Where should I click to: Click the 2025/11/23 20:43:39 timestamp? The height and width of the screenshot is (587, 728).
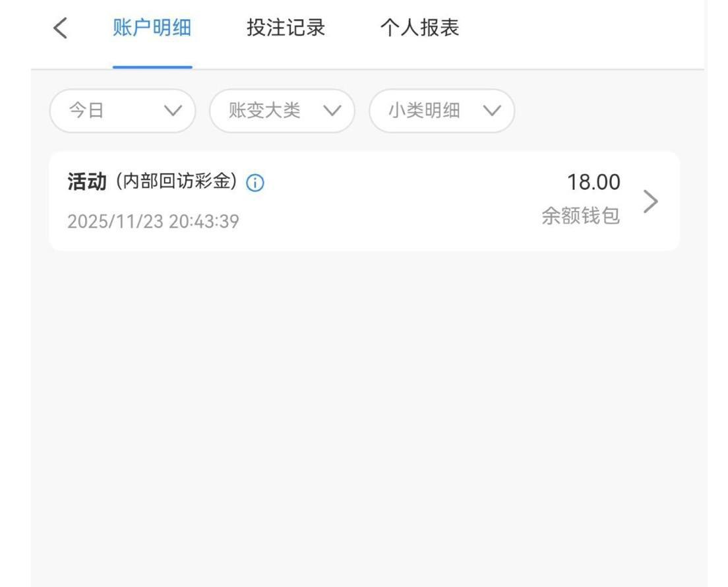click(x=153, y=222)
